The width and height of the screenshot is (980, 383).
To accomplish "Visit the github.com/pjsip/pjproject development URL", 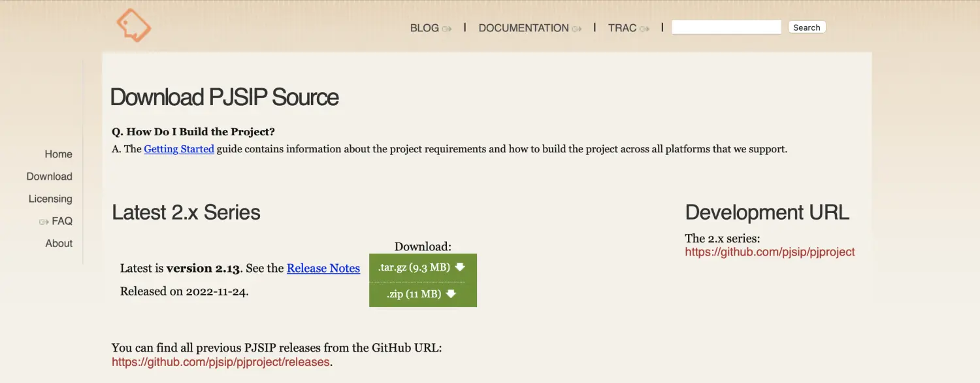I will tap(770, 252).
